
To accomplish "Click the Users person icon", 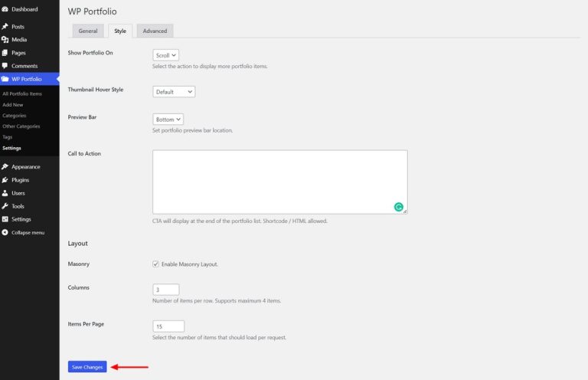I will click(x=5, y=193).
